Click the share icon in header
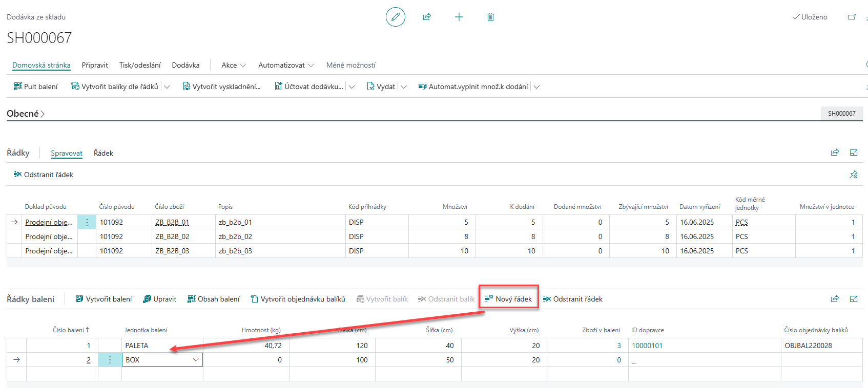Image resolution: width=868 pixels, height=388 pixels. point(427,17)
